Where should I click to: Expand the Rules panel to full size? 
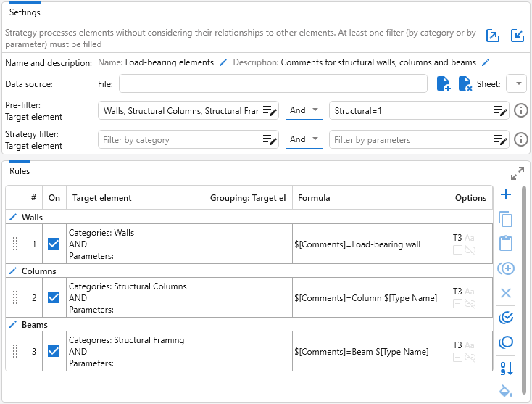[518, 173]
